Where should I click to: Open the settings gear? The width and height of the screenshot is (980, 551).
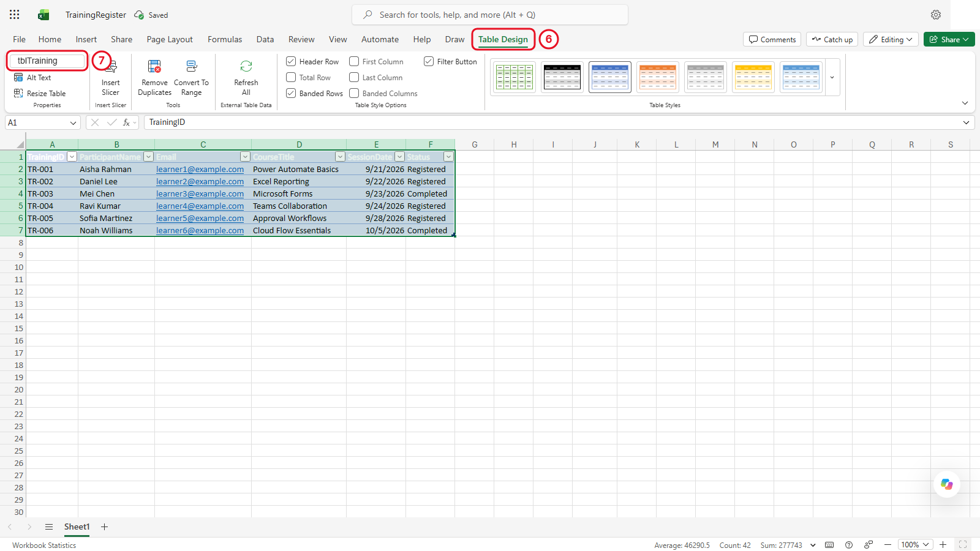936,15
